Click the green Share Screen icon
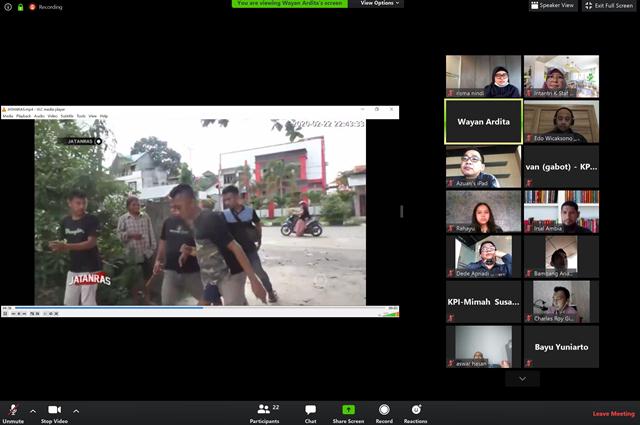This screenshot has height=425, width=640. coord(348,410)
